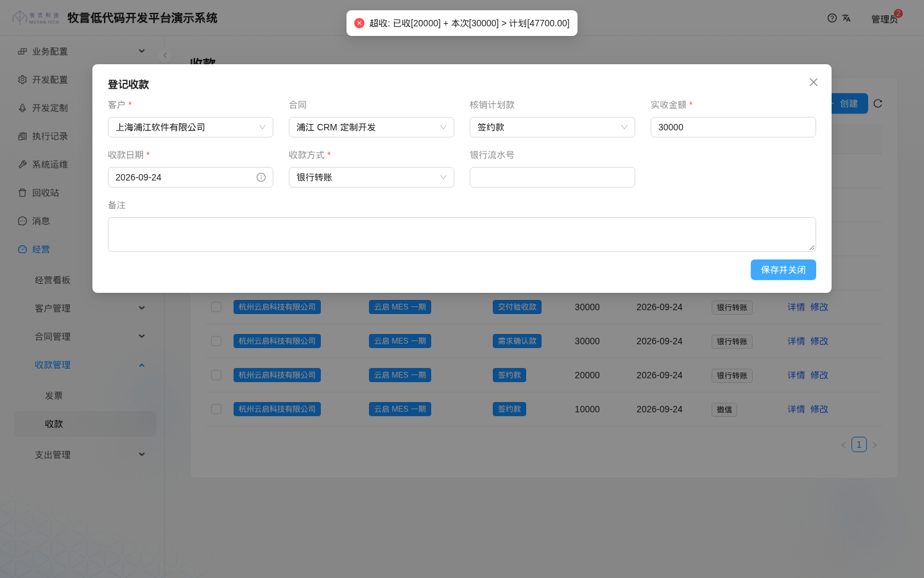Open the 核销计划款 dropdown showing 签约款
Image resolution: width=924 pixels, height=578 pixels.
coord(552,127)
